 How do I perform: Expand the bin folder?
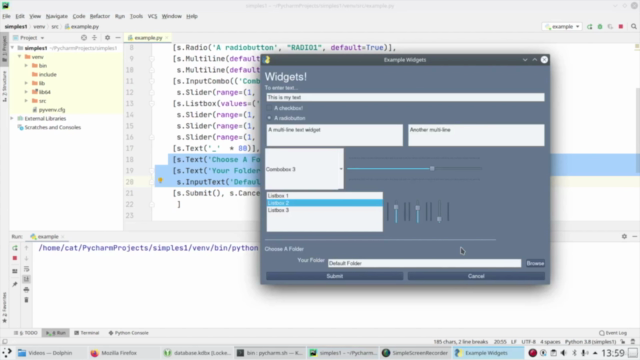coord(26,66)
